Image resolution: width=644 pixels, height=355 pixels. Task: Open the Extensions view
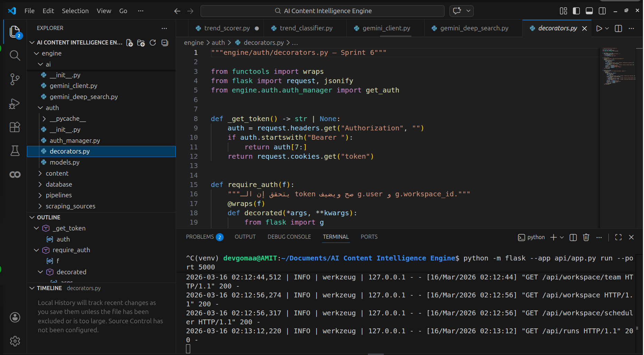tap(14, 127)
